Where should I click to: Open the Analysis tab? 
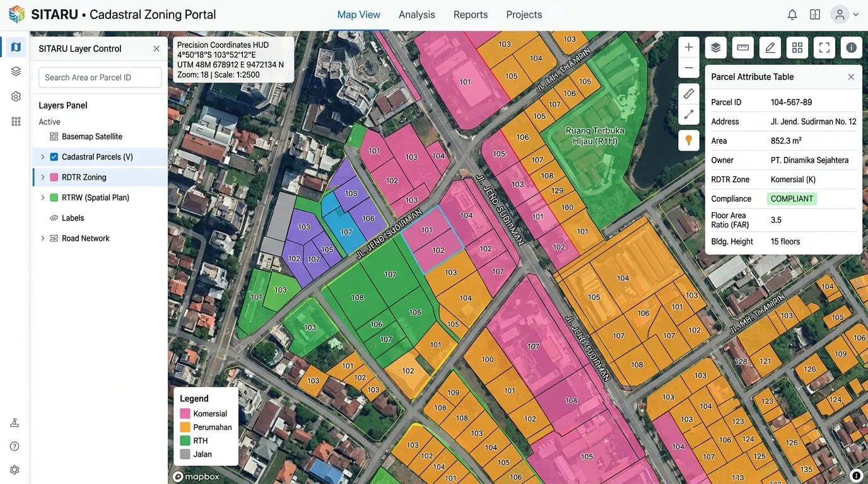point(417,14)
